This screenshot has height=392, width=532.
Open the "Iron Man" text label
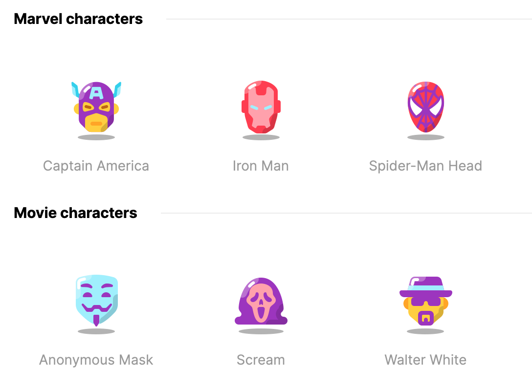pyautogui.click(x=261, y=166)
